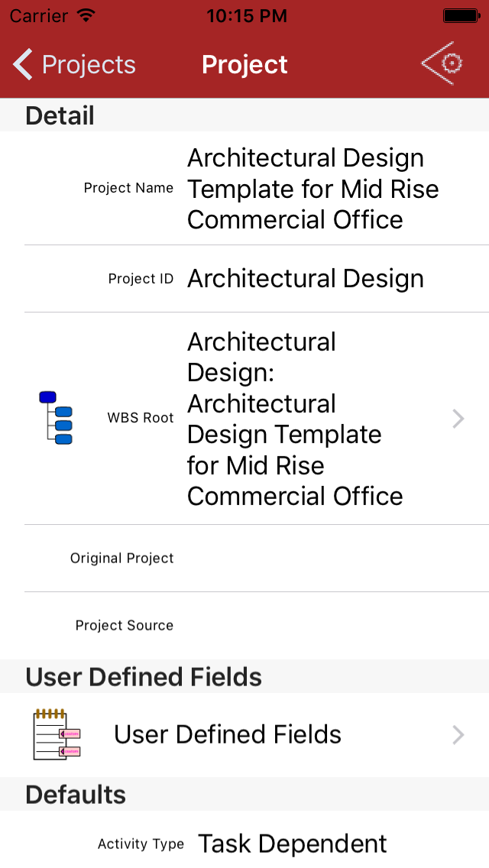Tap the Wi-Fi signal icon in status bar

(86, 15)
